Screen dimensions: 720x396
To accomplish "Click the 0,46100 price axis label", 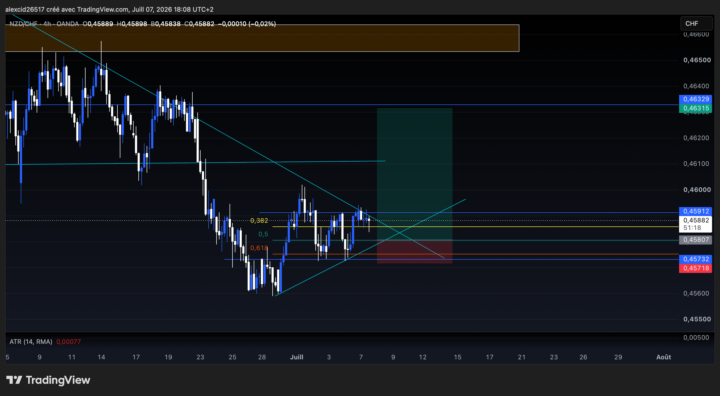I will [x=696, y=164].
